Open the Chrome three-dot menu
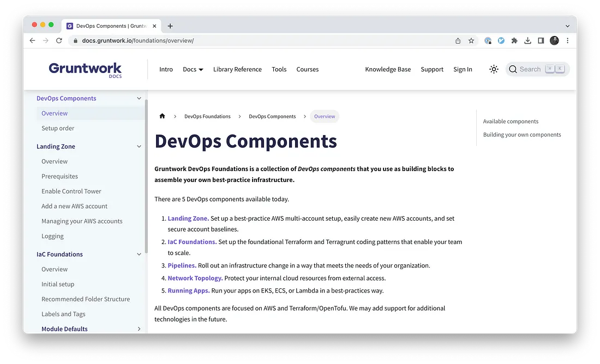The image size is (600, 364). pyautogui.click(x=567, y=40)
